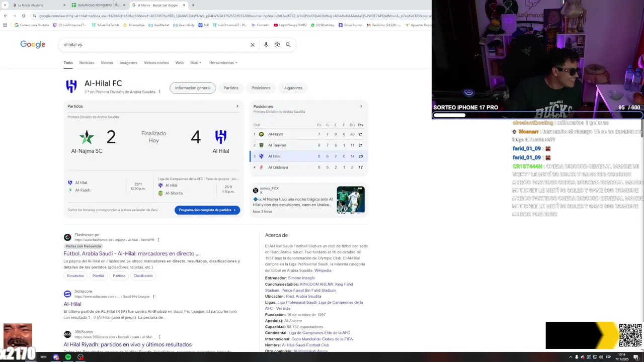644x362 pixels.
Task: Open the options menu for Flashscore result
Action: tap(158, 240)
